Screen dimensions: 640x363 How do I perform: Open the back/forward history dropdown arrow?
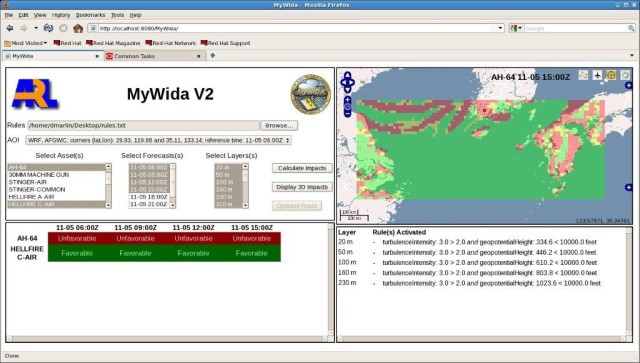[x=36, y=28]
